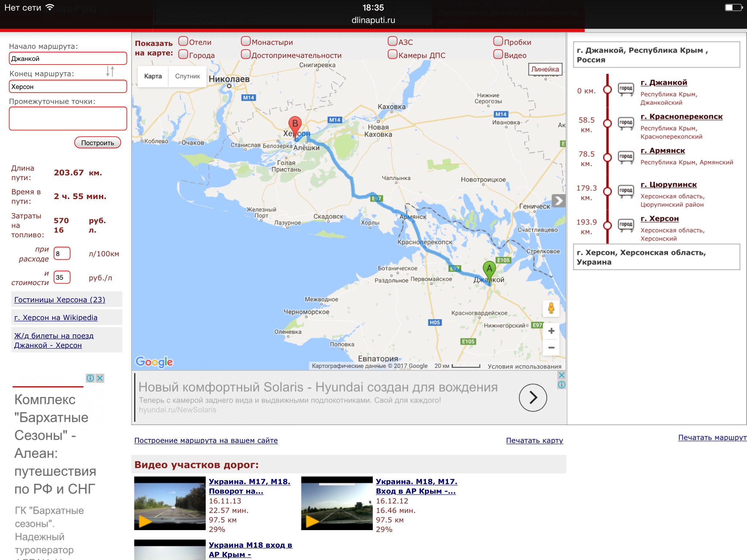Screen dimensions: 747x560
Task: Edit fuel price field value 35
Action: 62,277
